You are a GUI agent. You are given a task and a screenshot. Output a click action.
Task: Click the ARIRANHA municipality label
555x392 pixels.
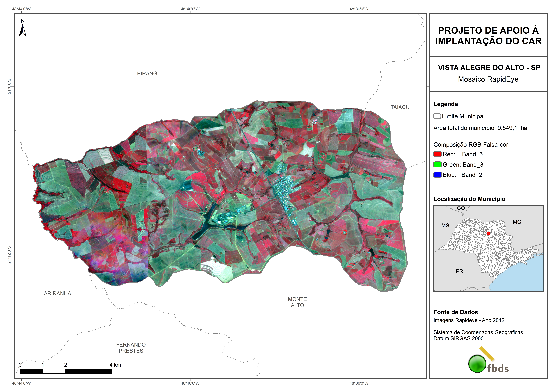pyautogui.click(x=58, y=293)
